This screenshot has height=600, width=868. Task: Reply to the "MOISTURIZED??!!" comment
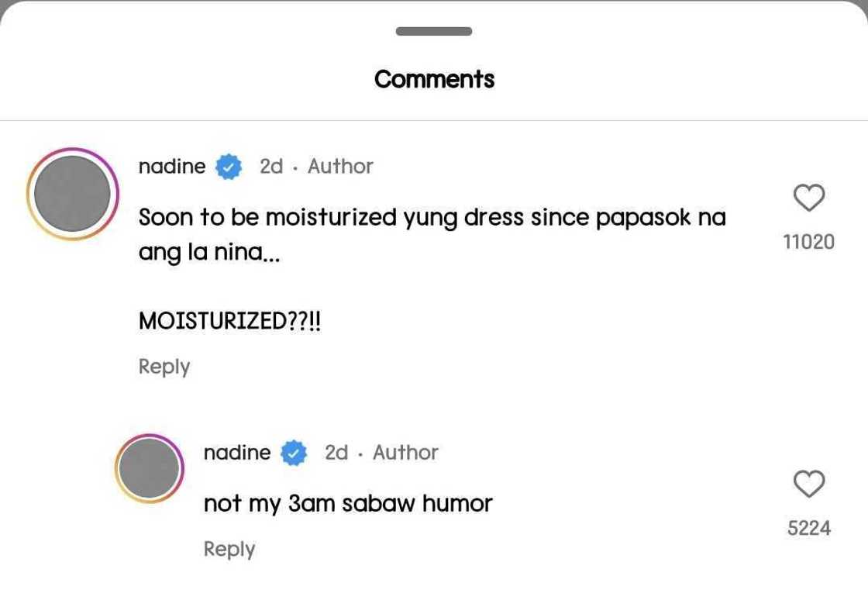164,367
